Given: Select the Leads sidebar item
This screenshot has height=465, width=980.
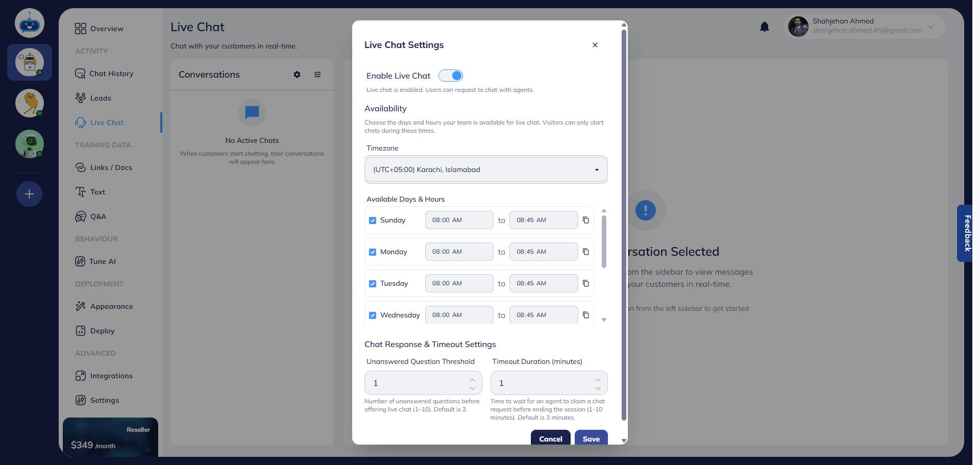Looking at the screenshot, I should (x=101, y=97).
